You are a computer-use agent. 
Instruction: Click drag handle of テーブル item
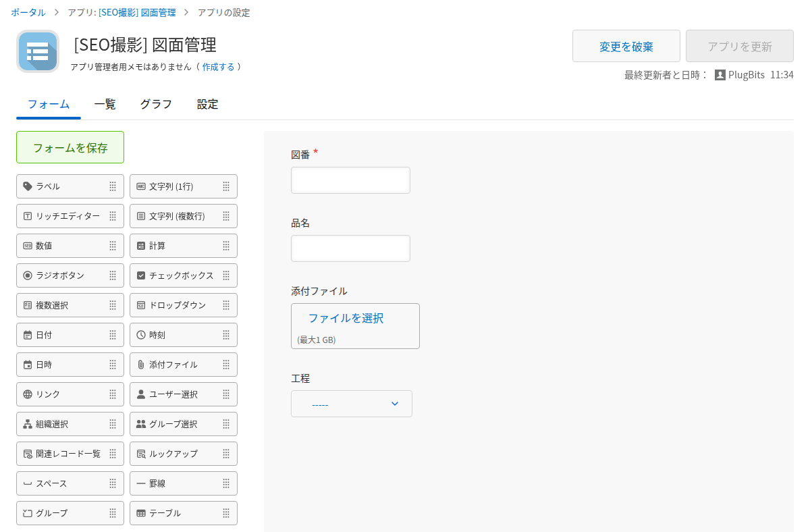point(226,513)
